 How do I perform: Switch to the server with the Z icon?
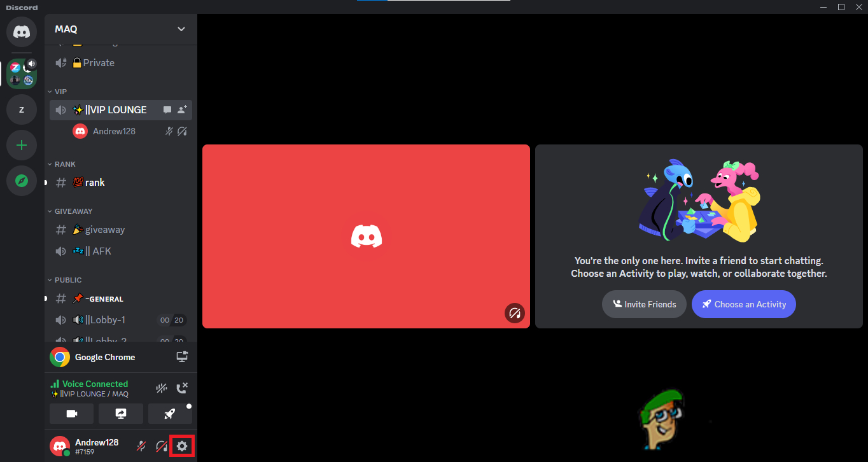click(22, 109)
